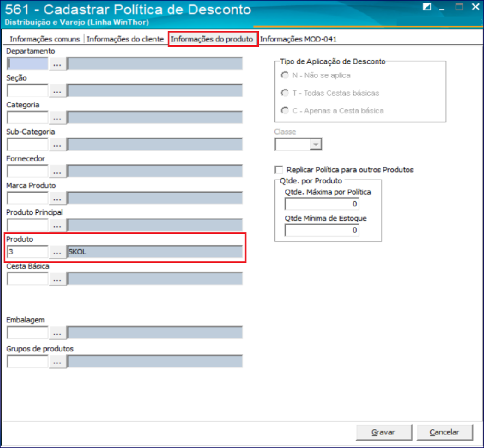The width and height of the screenshot is (484, 448).
Task: Open the Departamento lookup ellipsis button
Action: pos(57,64)
